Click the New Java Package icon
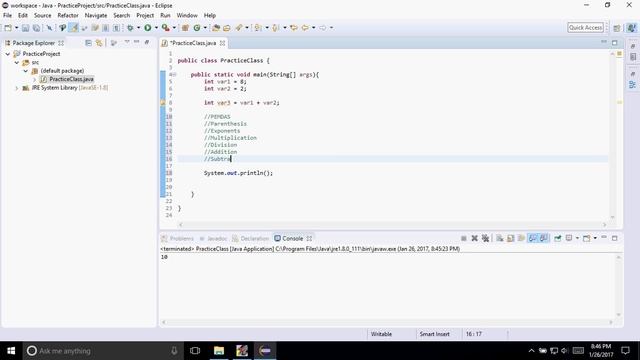Viewport: 640px width, 360px height. pyautogui.click(x=185, y=28)
